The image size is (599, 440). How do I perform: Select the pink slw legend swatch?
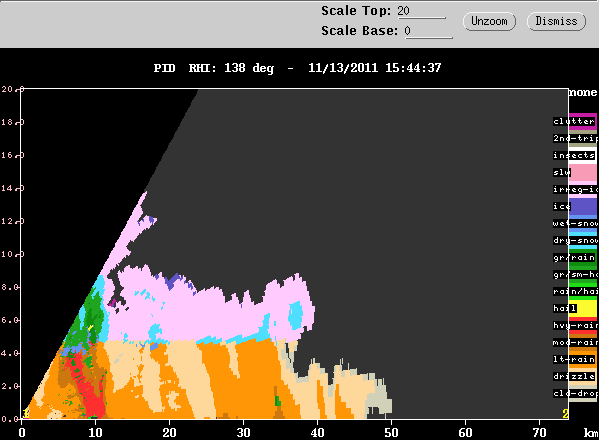coord(584,172)
